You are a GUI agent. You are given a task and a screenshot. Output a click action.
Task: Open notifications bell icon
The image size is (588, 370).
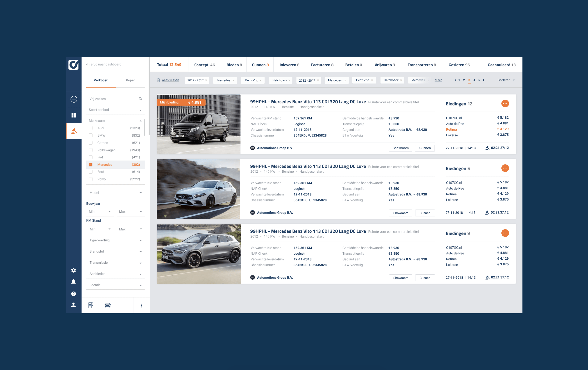click(73, 282)
